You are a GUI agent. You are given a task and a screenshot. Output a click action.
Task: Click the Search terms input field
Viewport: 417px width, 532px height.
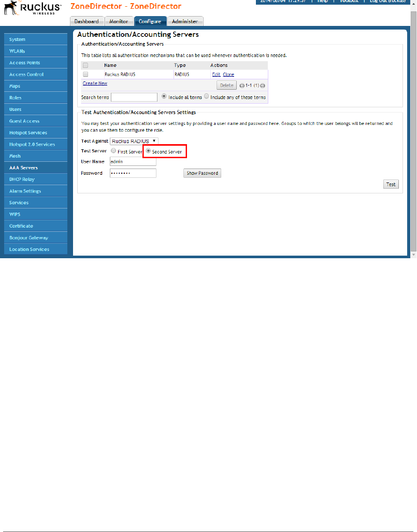pyautogui.click(x=134, y=97)
